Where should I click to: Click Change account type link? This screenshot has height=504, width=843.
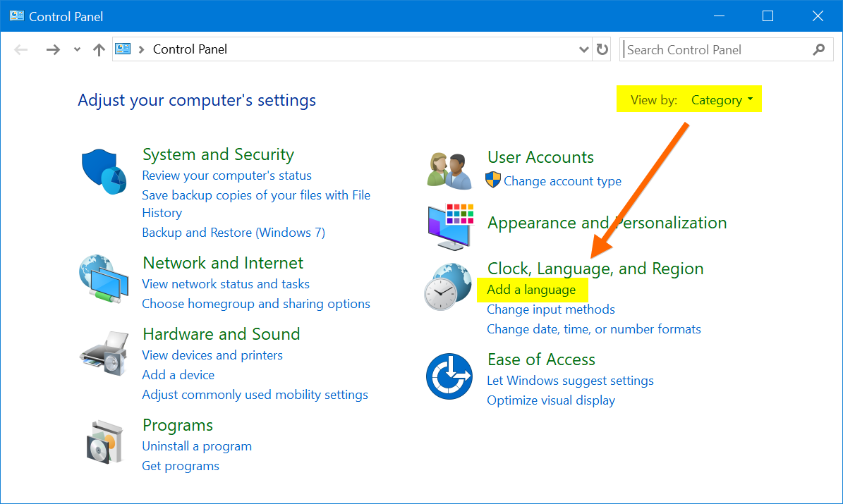(562, 181)
